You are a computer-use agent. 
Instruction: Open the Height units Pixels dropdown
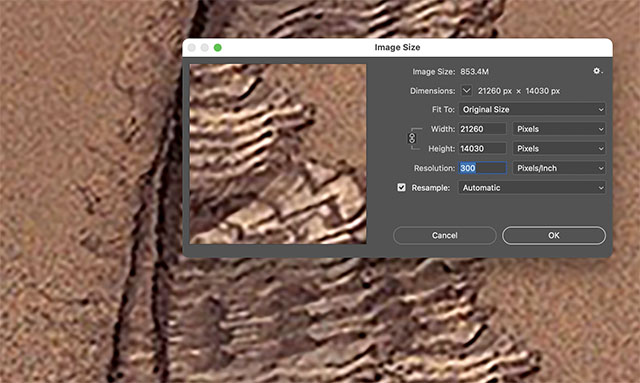559,149
